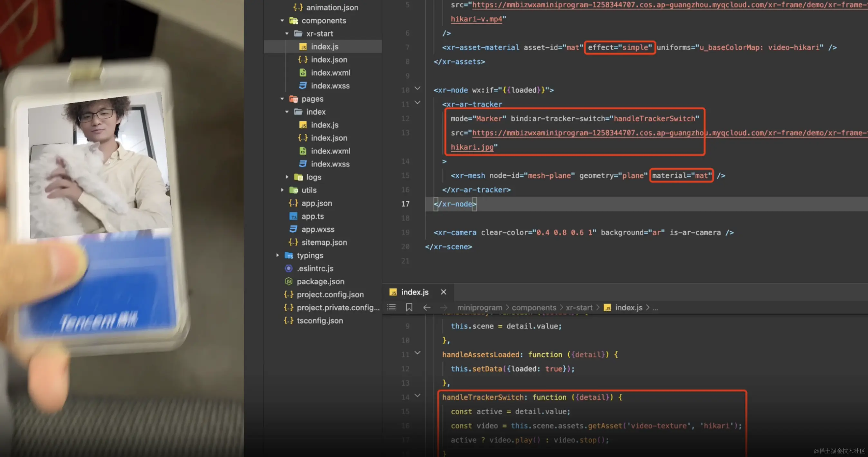
Task: Close the index.js editor tab
Action: tap(443, 292)
